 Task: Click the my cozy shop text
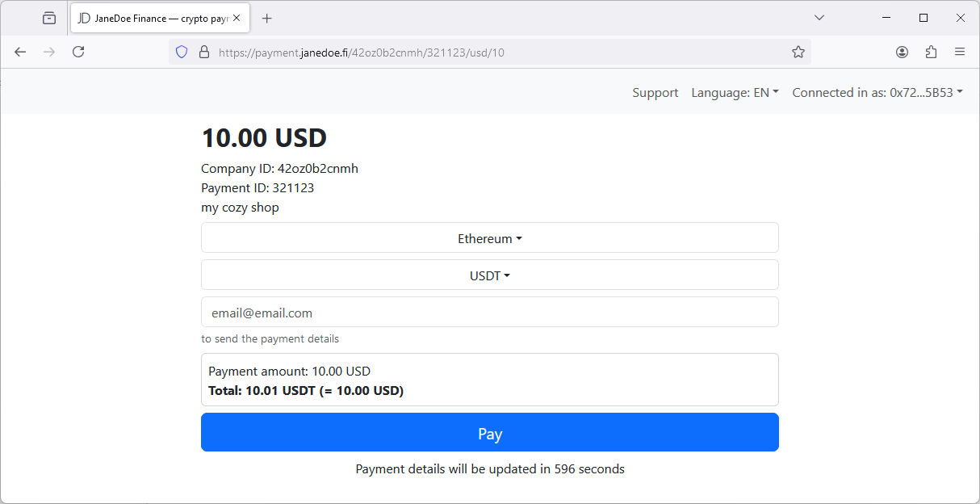click(240, 208)
